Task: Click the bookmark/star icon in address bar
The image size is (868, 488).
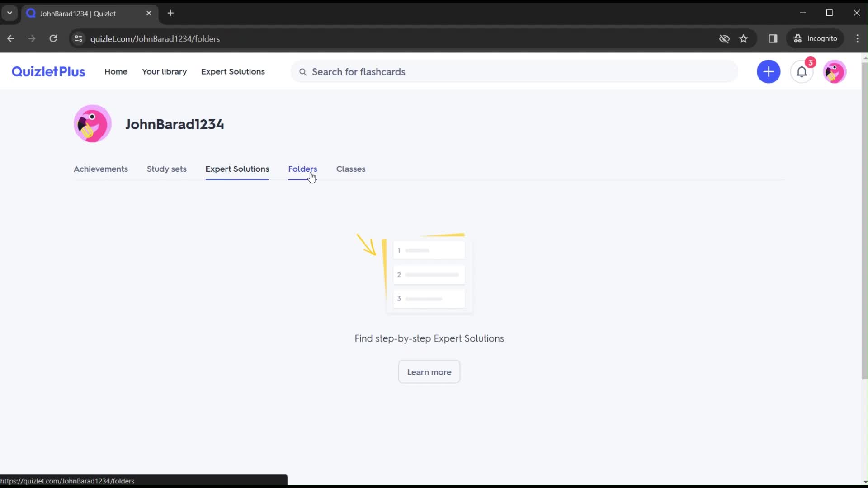Action: click(x=743, y=39)
